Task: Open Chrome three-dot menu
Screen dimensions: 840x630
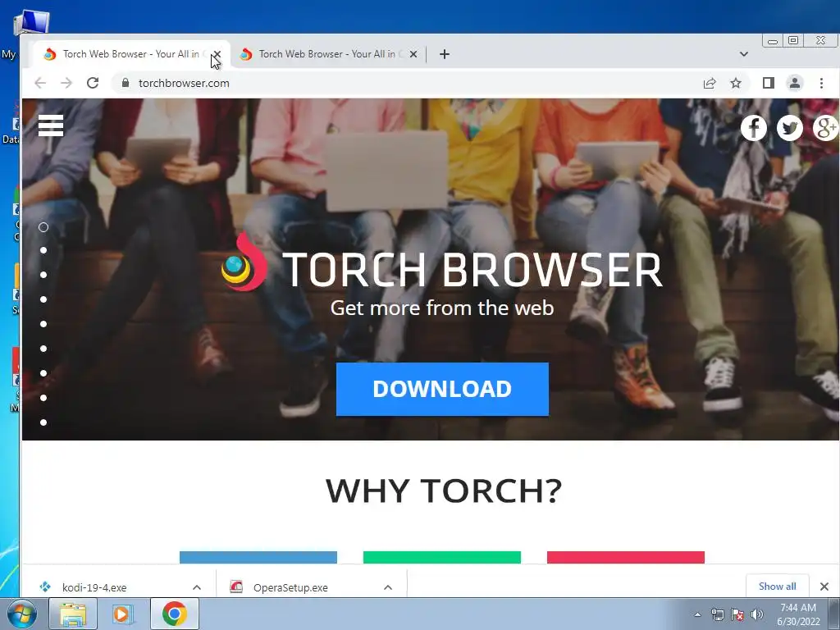Action: click(821, 83)
